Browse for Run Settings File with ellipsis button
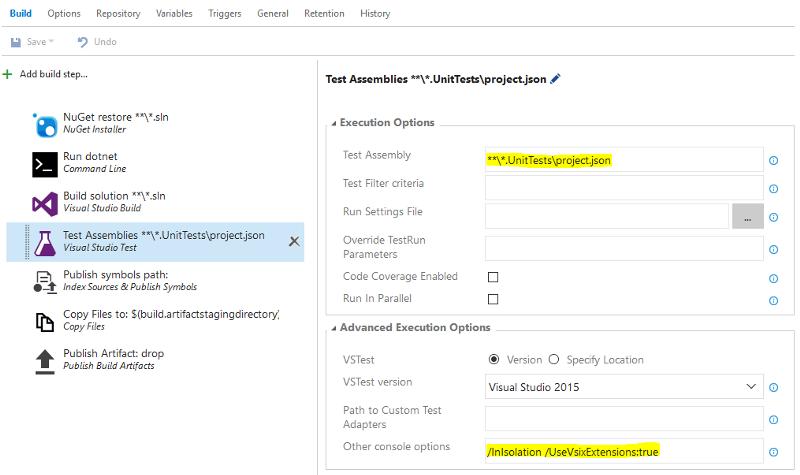800x475 pixels. [x=747, y=217]
